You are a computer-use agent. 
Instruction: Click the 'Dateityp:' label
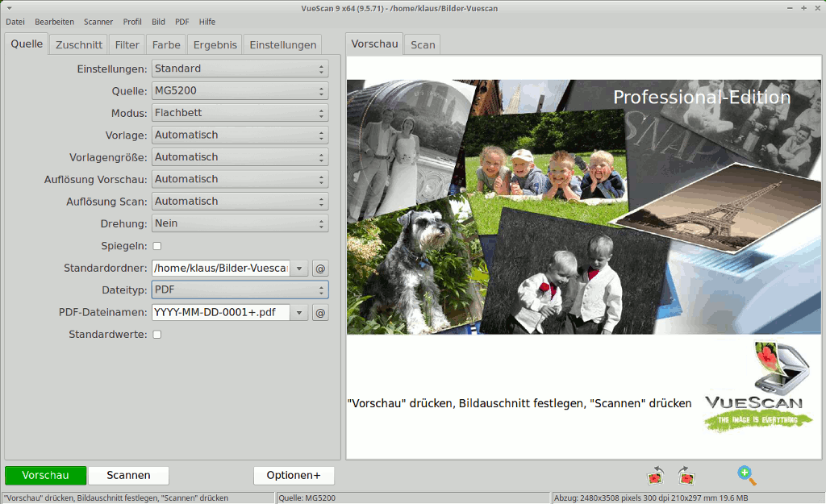(x=124, y=290)
